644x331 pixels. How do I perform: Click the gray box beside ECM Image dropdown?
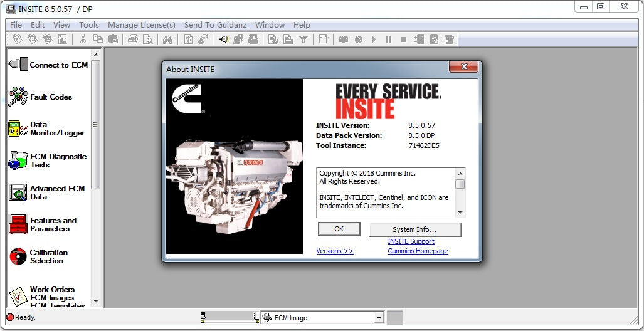394,317
